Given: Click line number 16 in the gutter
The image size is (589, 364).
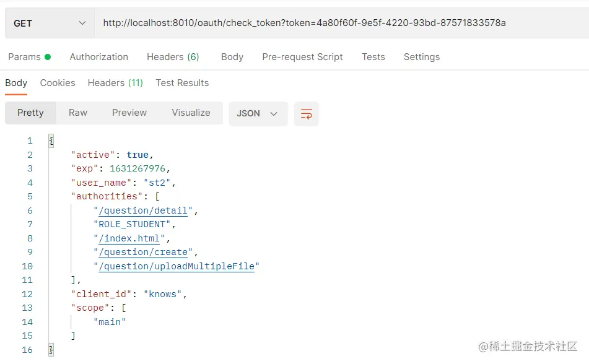Looking at the screenshot, I should coord(27,350).
